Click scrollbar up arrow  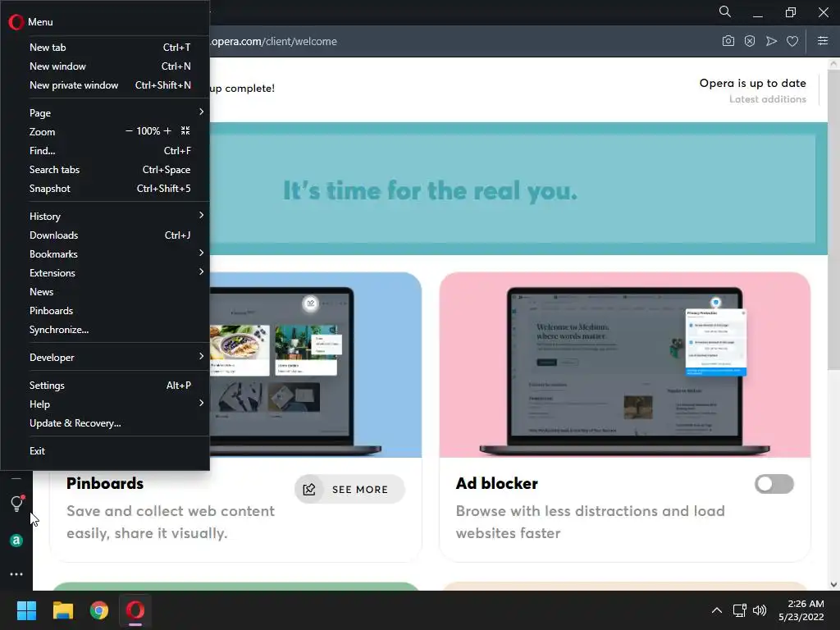click(833, 63)
